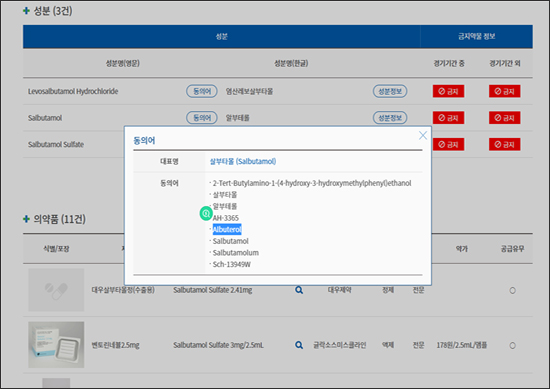Select the 알부테롤 synonym in the popup
Image resolution: width=550 pixels, height=389 pixels.
[x=225, y=206]
